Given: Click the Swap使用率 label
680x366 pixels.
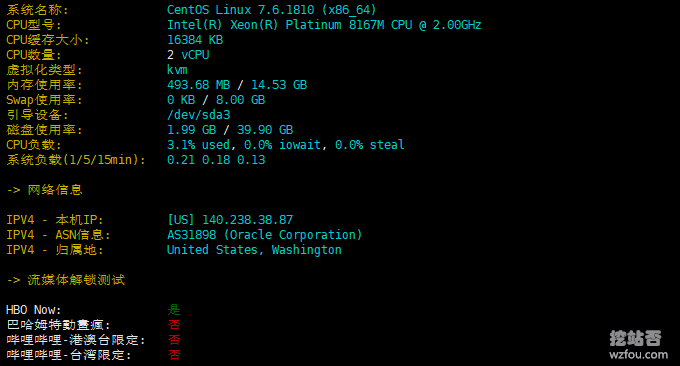Looking at the screenshot, I should [44, 100].
